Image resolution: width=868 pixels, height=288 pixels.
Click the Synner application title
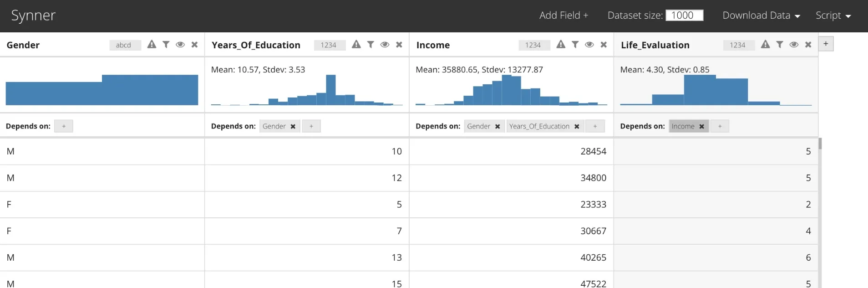coord(33,15)
